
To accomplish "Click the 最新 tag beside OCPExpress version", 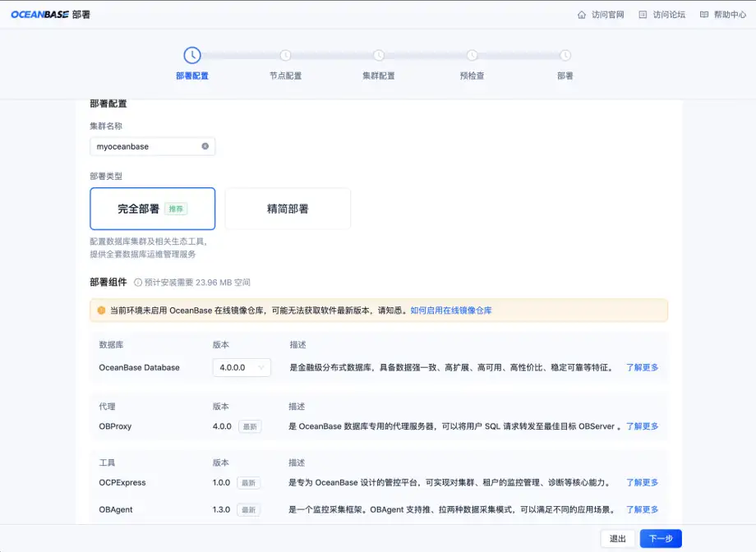I will click(x=247, y=482).
